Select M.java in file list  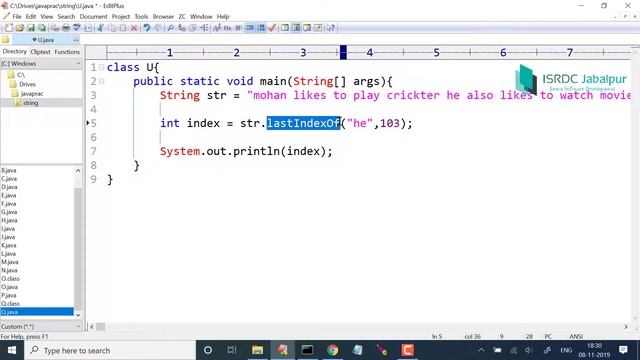point(9,262)
